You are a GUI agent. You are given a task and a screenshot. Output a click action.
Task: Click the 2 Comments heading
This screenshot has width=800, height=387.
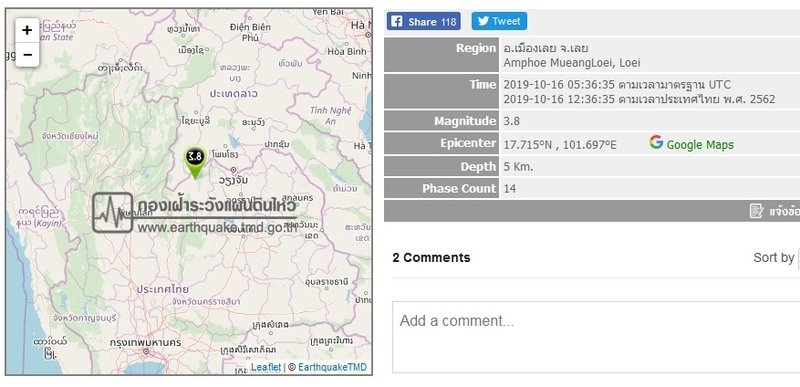point(431,257)
